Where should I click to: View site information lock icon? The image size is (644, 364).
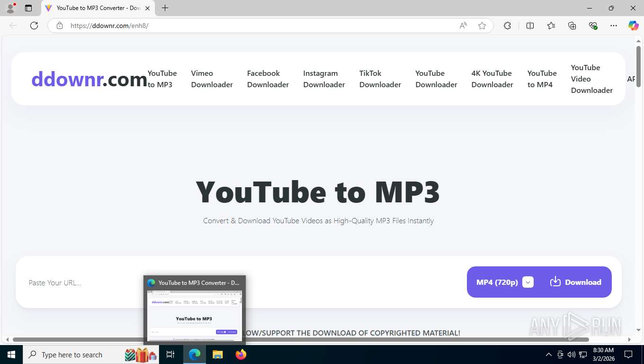pyautogui.click(x=60, y=26)
